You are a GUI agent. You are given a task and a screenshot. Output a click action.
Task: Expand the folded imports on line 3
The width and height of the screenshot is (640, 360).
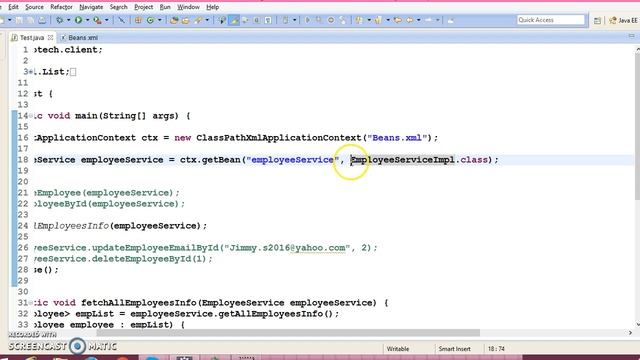pos(31,72)
